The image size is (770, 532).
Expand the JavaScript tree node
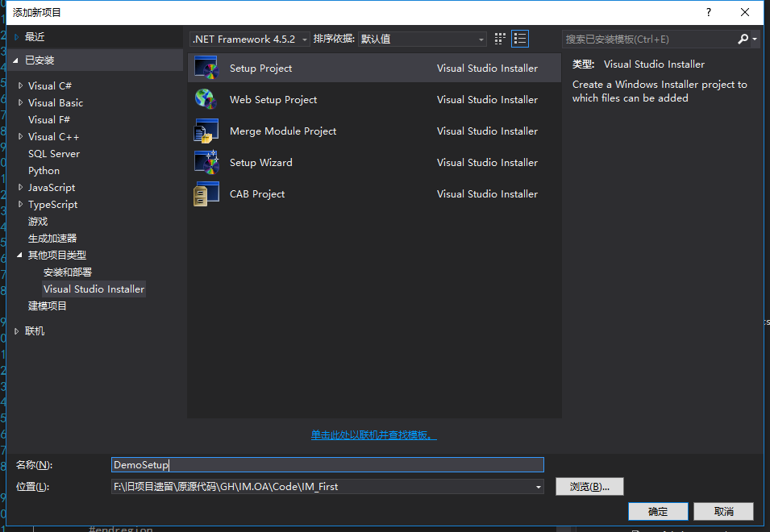pos(21,188)
